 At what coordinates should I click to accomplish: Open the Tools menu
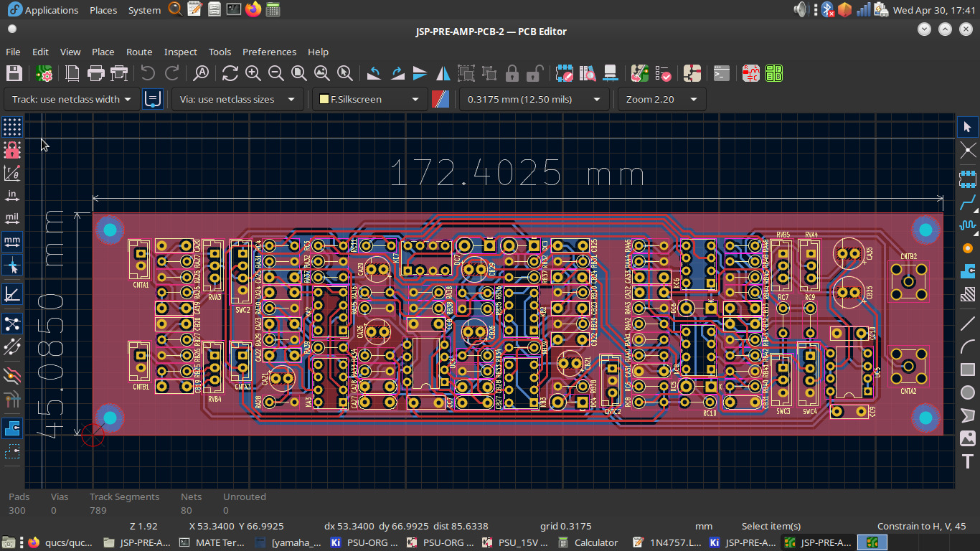pos(220,52)
